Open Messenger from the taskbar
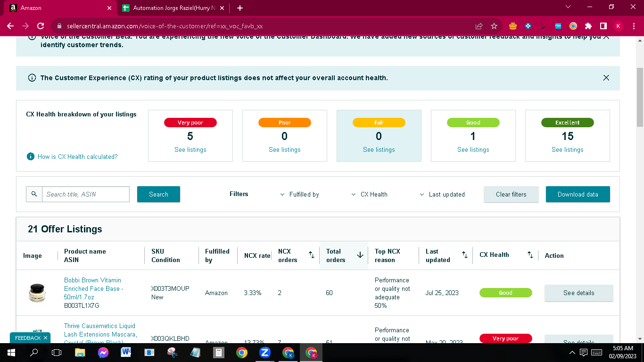Image resolution: width=644 pixels, height=362 pixels. 103,352
